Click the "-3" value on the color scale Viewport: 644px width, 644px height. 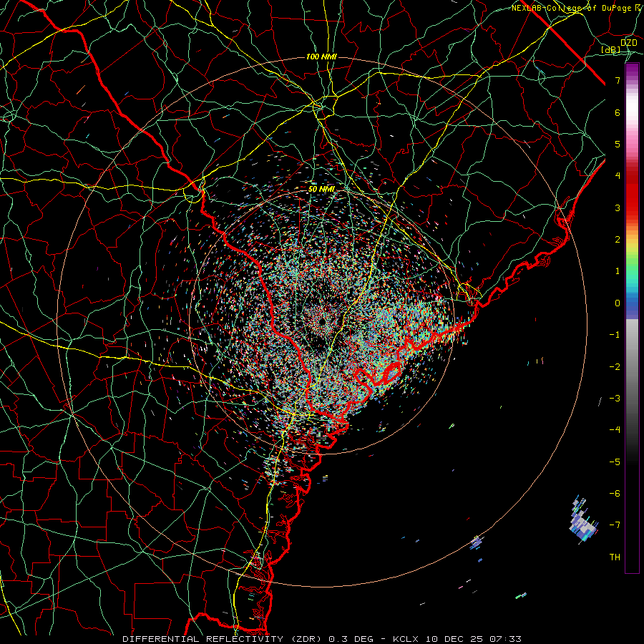pos(615,398)
